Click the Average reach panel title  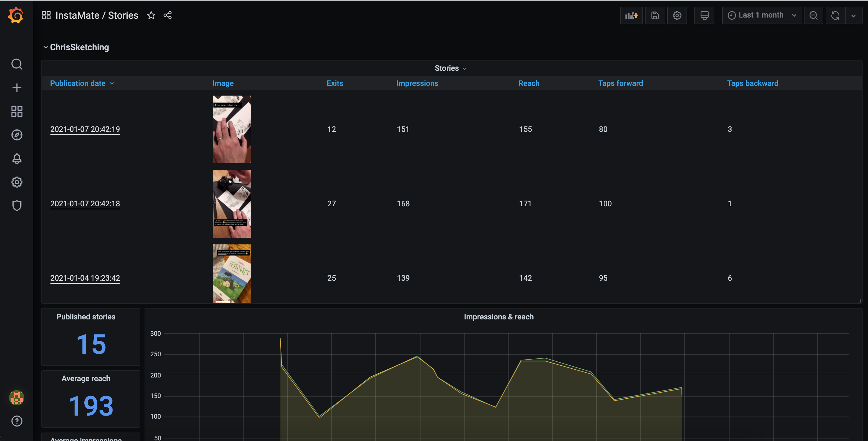86,378
